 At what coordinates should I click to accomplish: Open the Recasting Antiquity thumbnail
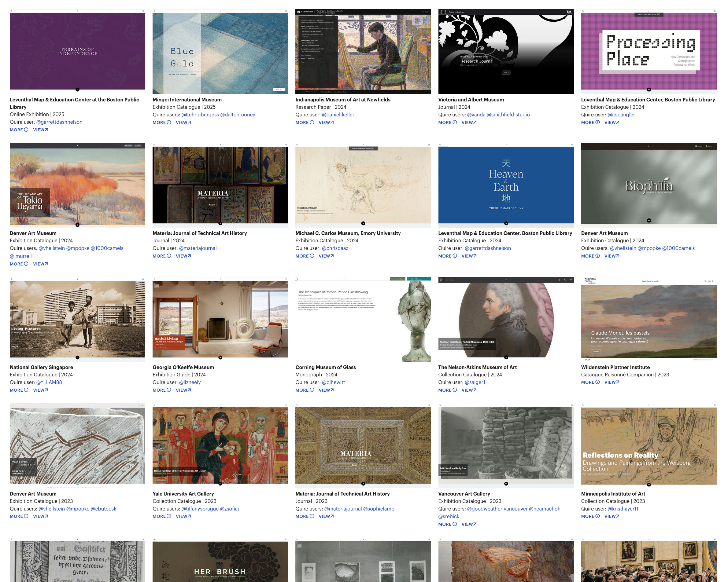363,185
